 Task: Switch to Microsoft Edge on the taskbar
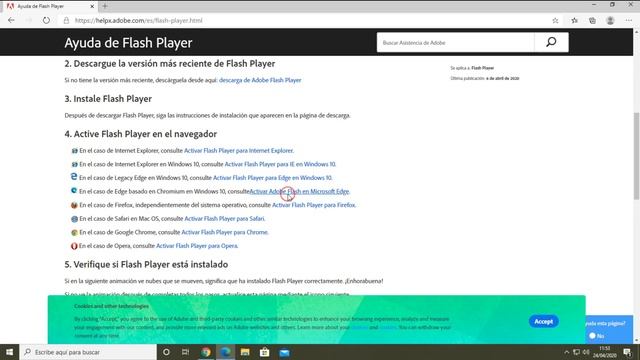click(x=225, y=352)
